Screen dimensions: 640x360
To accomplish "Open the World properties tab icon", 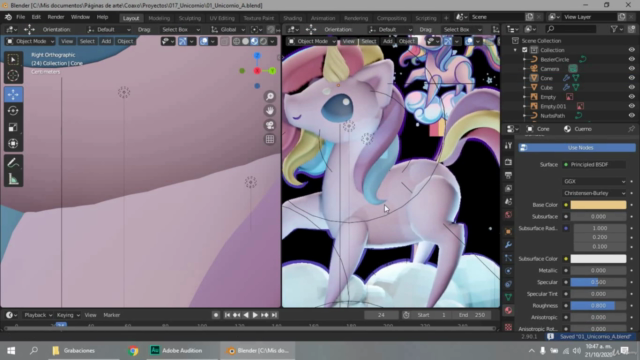I will tap(508, 215).
